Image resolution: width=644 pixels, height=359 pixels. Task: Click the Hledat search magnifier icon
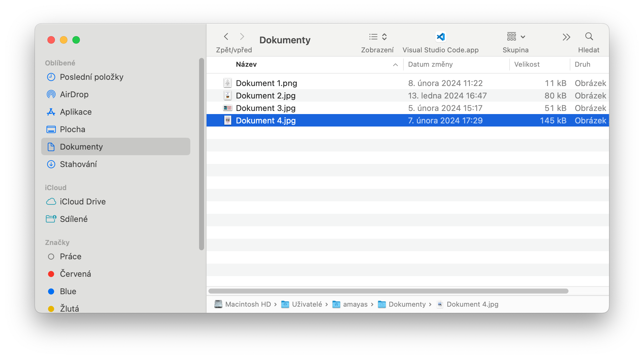[x=589, y=37]
